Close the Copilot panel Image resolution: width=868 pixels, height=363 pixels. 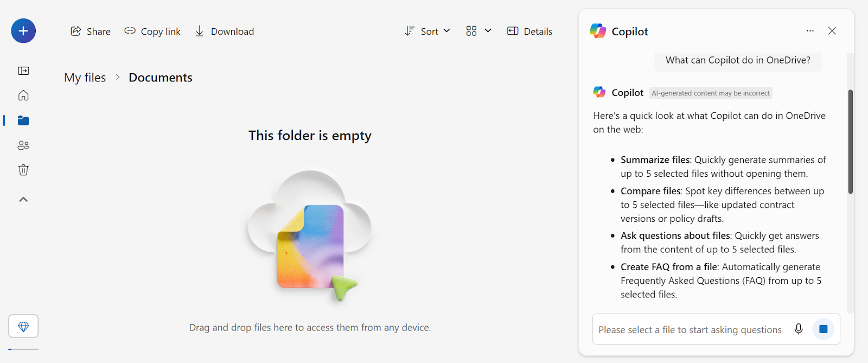[x=832, y=31]
